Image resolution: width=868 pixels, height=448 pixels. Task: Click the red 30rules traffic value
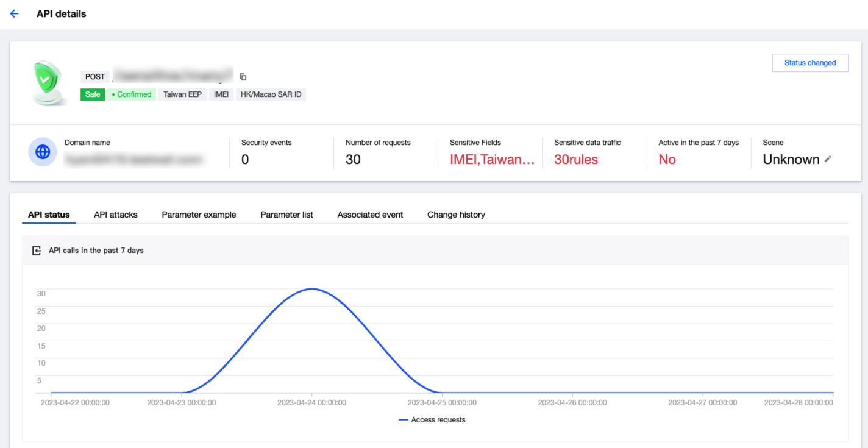click(576, 160)
